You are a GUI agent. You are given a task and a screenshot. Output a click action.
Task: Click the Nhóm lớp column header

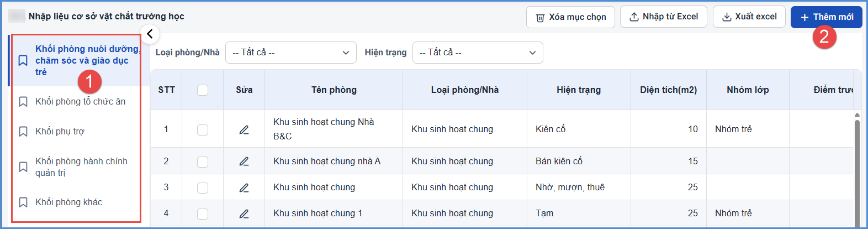(x=748, y=90)
